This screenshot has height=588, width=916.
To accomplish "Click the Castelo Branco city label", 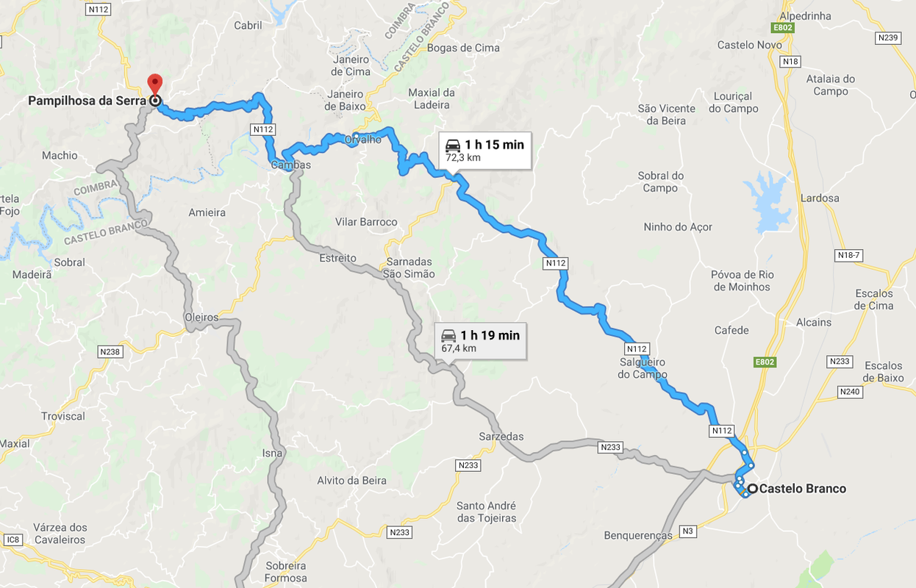I will coord(803,489).
